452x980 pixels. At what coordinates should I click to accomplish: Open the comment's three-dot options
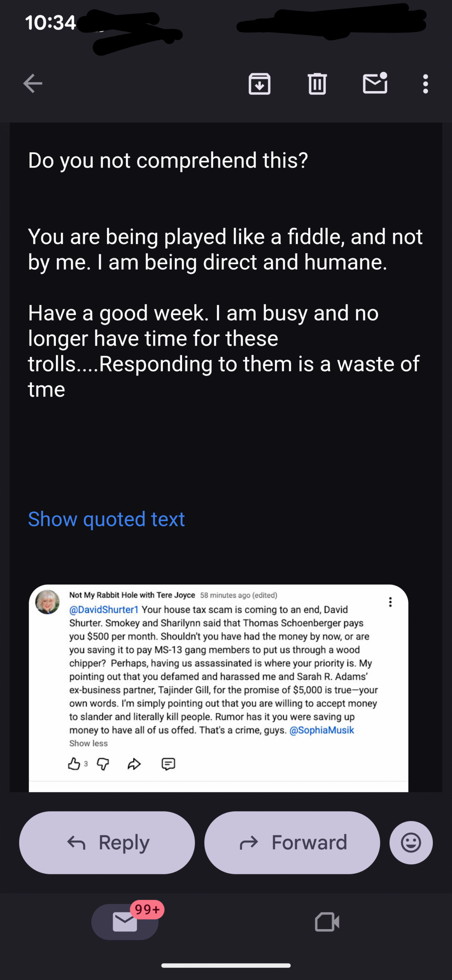(390, 602)
